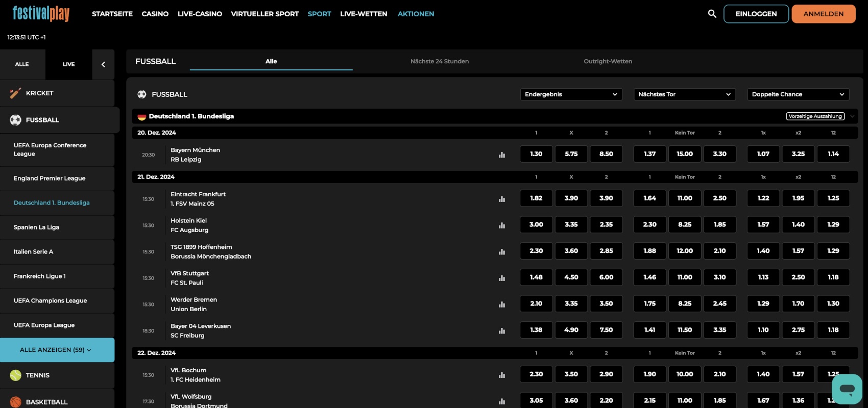
Task: Switch to Nächste 24 Stunden tab
Action: point(439,61)
